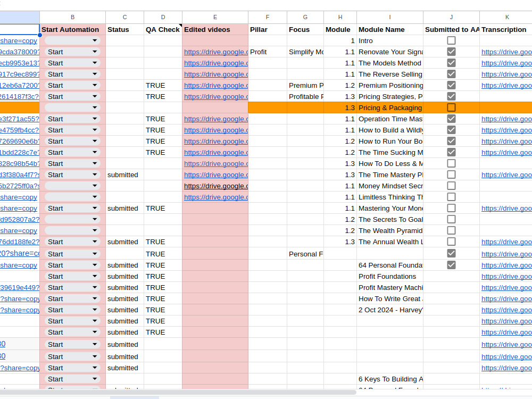Tick checkbox for The Wealth Pyramid row
The image size is (532, 399).
pyautogui.click(x=451, y=231)
